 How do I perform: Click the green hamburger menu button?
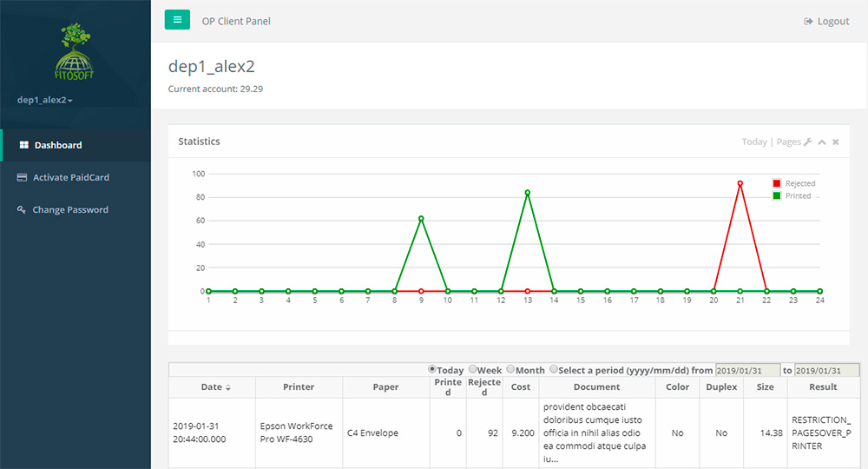pos(177,20)
